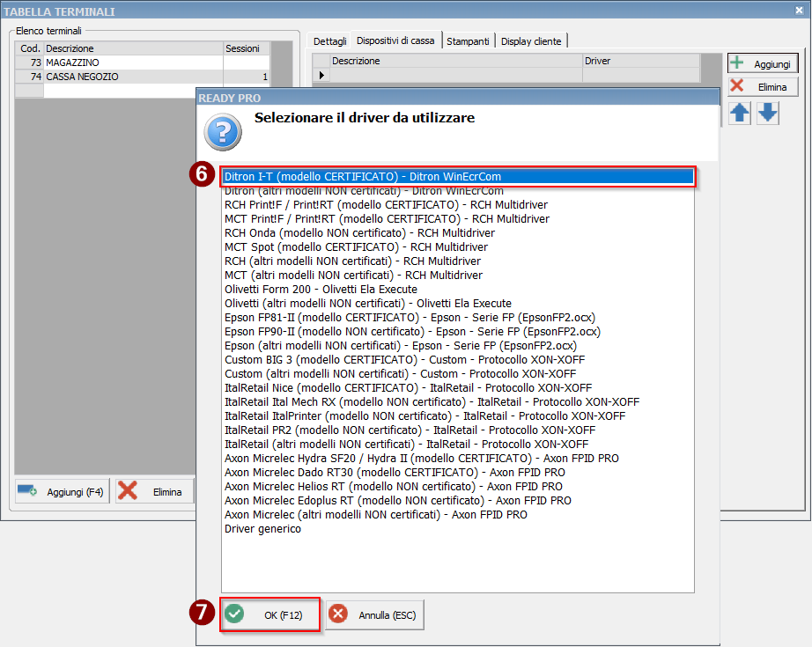Open the Dettagli tab
812x647 pixels.
point(330,41)
